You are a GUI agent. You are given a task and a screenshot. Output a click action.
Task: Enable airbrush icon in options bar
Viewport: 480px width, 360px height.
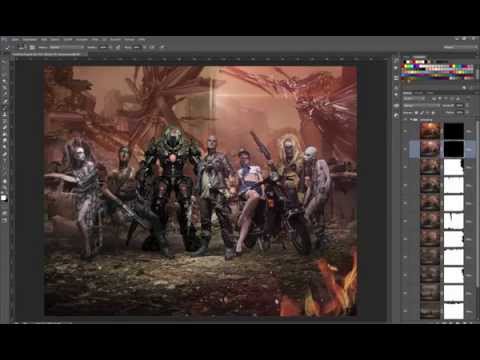(152, 47)
